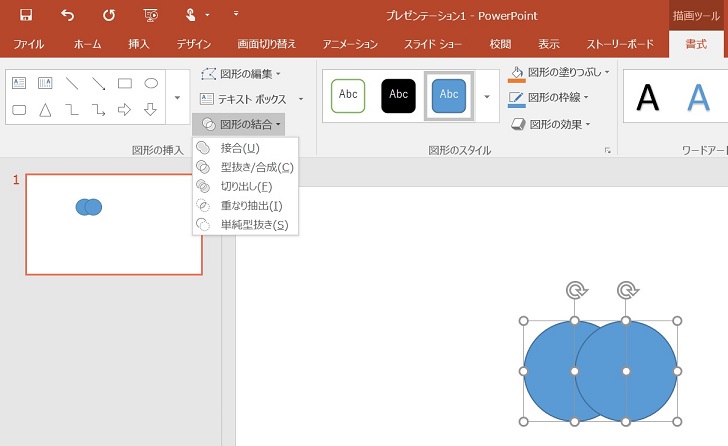728x446 pixels.
Task: Choose 単純型抜き(S) merge option
Action: point(245,225)
